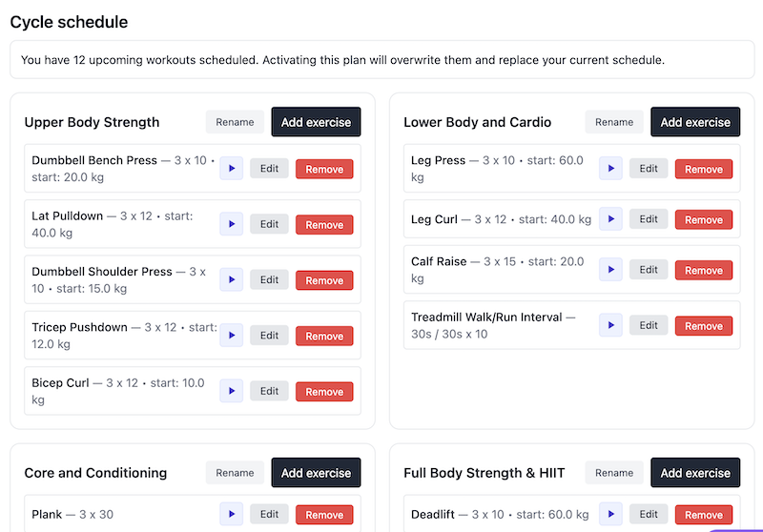Rename the Core and Conditioning workout
Screen dimensions: 763x532
pos(235,473)
